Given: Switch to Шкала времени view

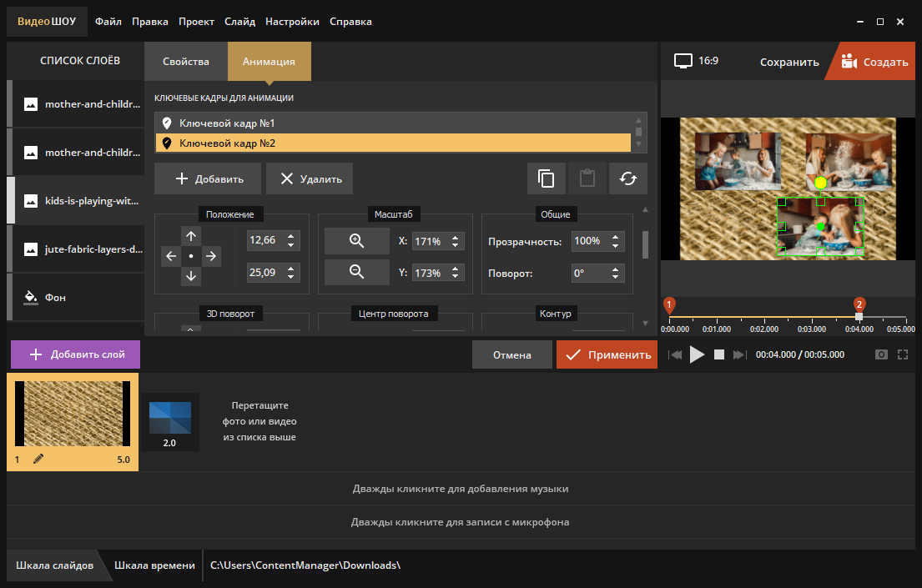Looking at the screenshot, I should click(154, 565).
